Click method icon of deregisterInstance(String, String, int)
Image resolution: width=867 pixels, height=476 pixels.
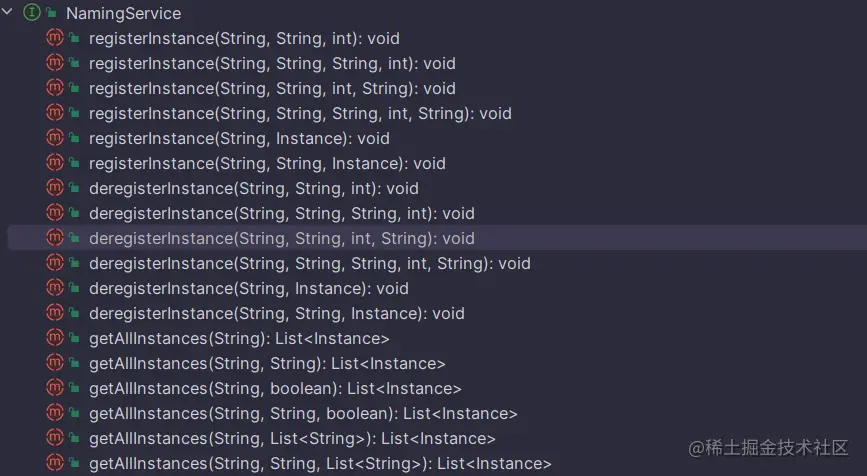point(55,188)
